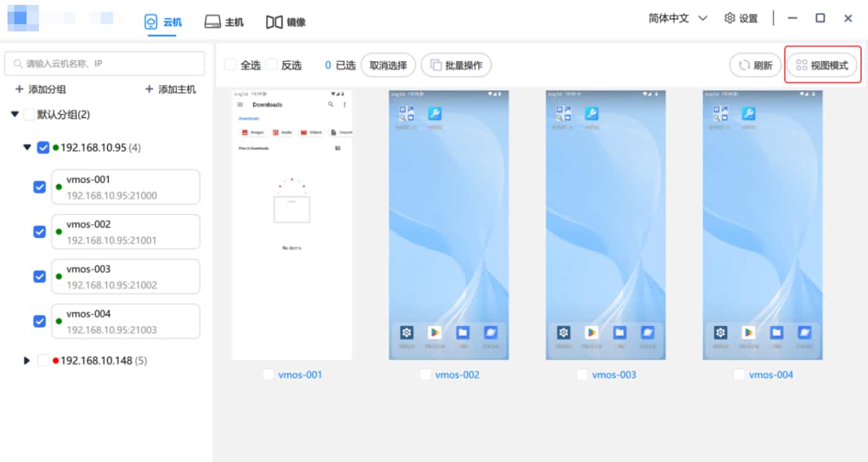The height and width of the screenshot is (462, 868).
Task: Click the Play Store icon in vmos-002
Action: pos(435,333)
